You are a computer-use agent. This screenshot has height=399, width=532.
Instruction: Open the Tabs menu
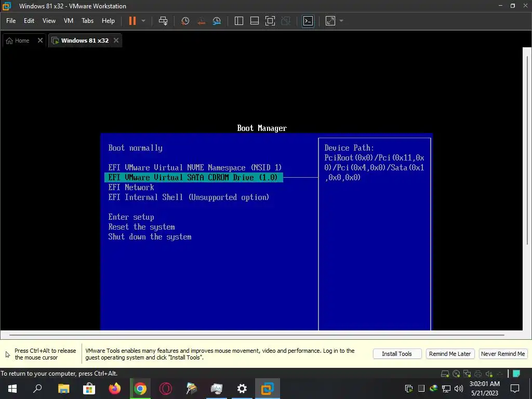coord(87,21)
